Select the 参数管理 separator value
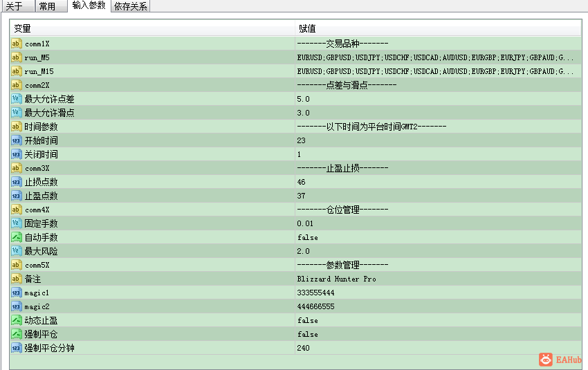The height and width of the screenshot is (370, 588). (x=342, y=265)
